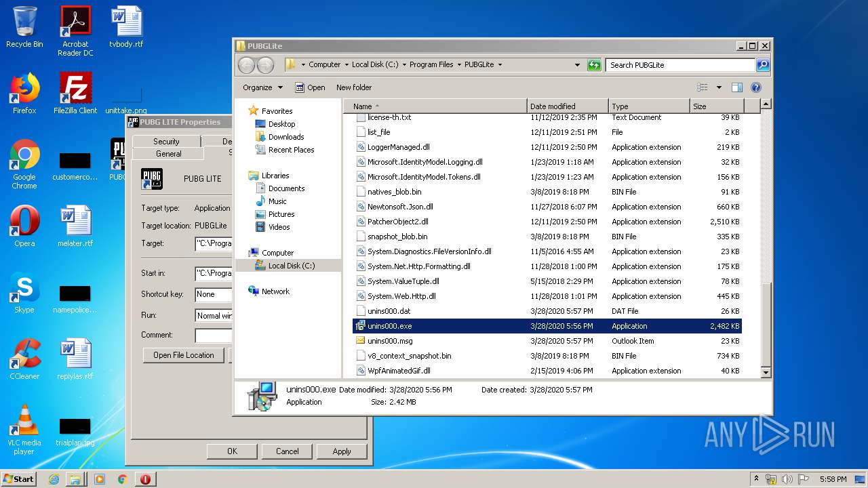Viewport: 868px width, 488px height.
Task: Toggle the preview pane icon
Action: point(737,87)
